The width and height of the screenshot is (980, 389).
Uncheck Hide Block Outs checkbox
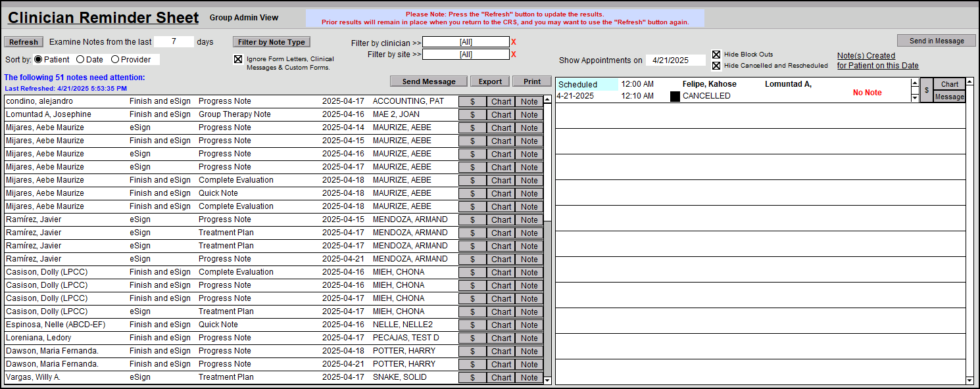coord(716,55)
